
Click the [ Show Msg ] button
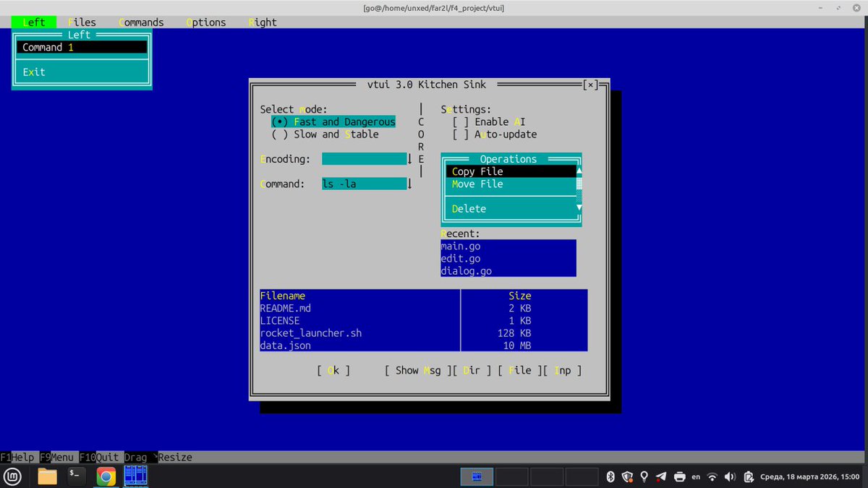(x=419, y=370)
